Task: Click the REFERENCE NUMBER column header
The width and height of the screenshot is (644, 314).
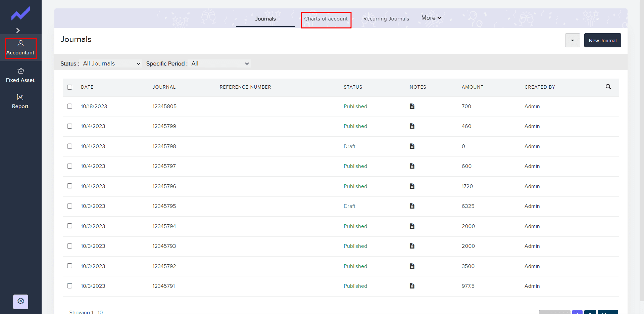Action: [x=245, y=87]
